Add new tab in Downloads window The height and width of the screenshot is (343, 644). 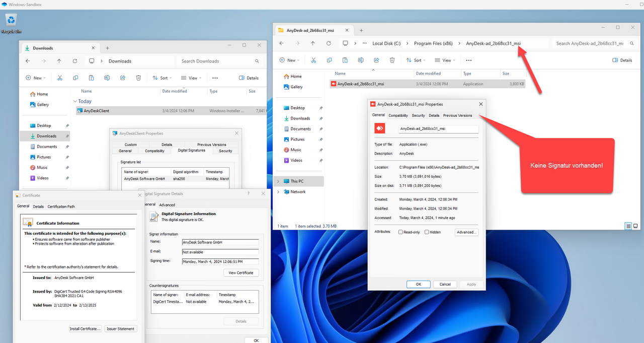click(108, 48)
